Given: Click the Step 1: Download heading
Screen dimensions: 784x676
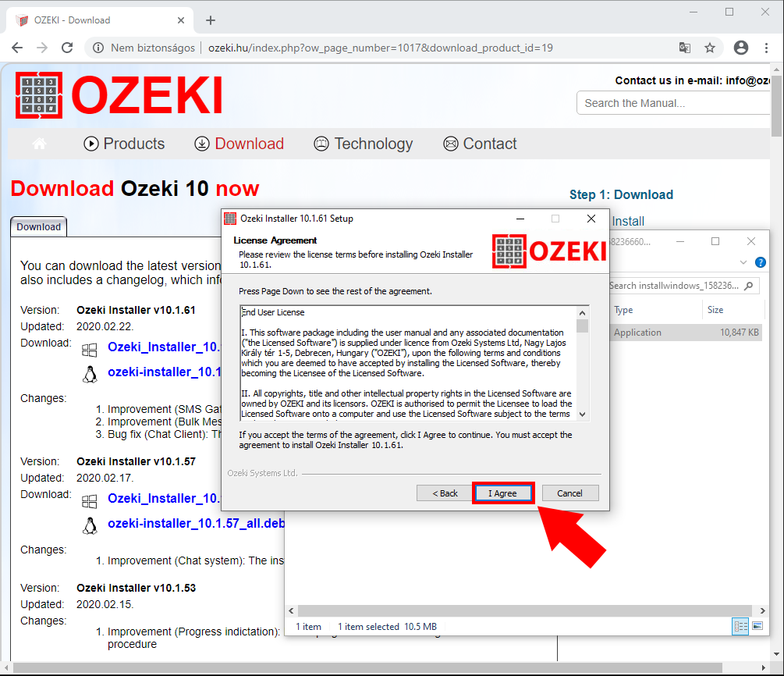Looking at the screenshot, I should tap(621, 194).
